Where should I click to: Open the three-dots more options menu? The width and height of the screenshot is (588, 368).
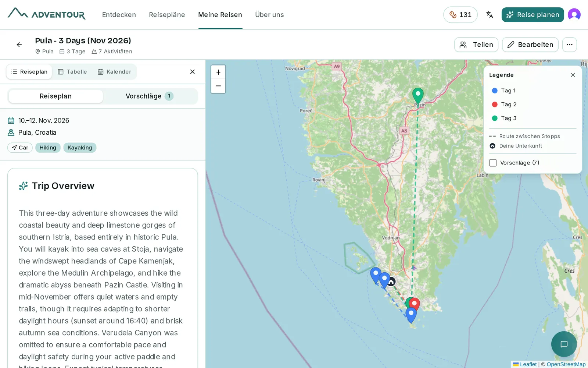tap(570, 45)
